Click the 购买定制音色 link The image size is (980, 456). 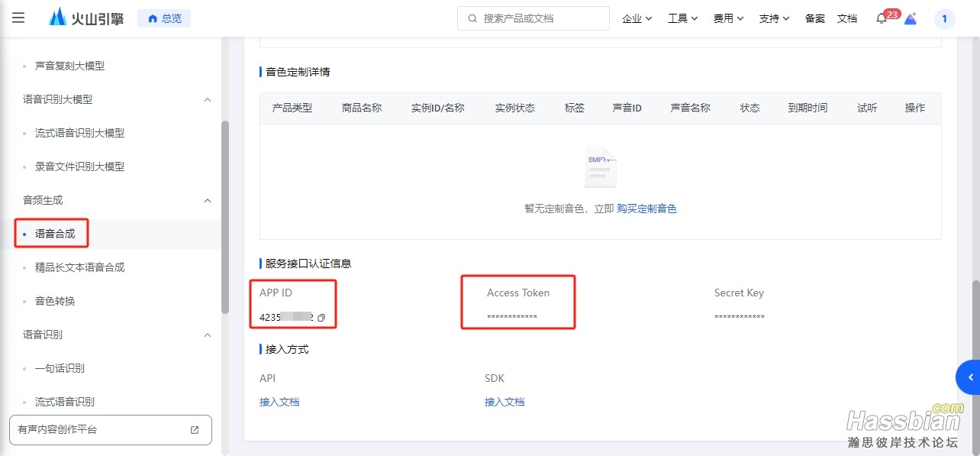pyautogui.click(x=646, y=209)
